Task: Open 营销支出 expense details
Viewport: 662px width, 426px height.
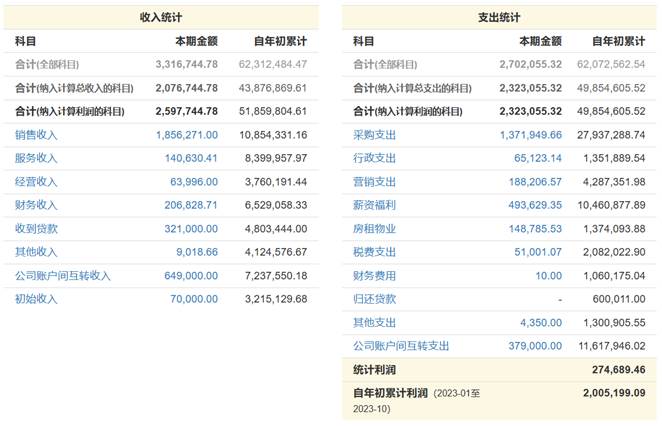Action: (374, 182)
